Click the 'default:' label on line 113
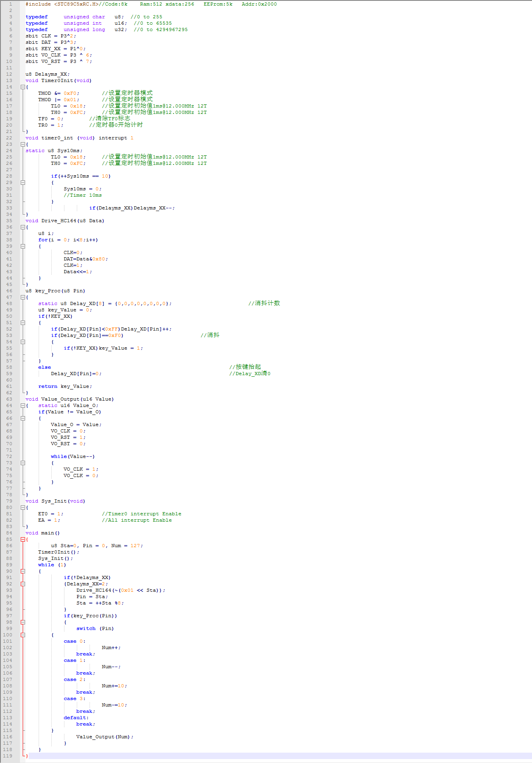Viewport: 532px width, 763px height. click(x=76, y=718)
